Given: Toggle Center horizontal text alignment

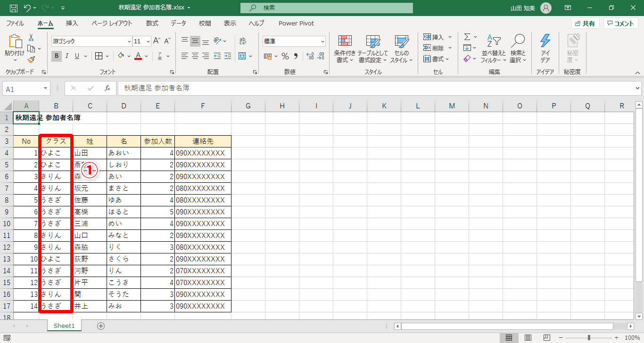Looking at the screenshot, I should [x=195, y=56].
